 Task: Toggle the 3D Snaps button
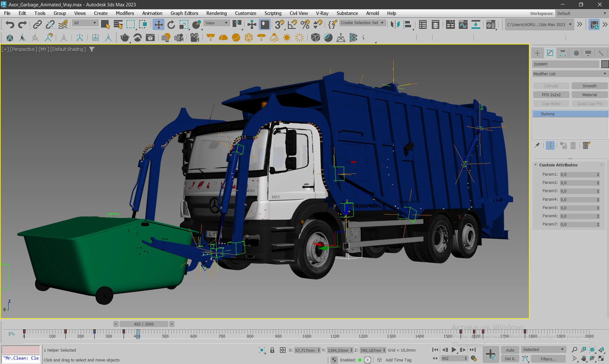point(280,24)
